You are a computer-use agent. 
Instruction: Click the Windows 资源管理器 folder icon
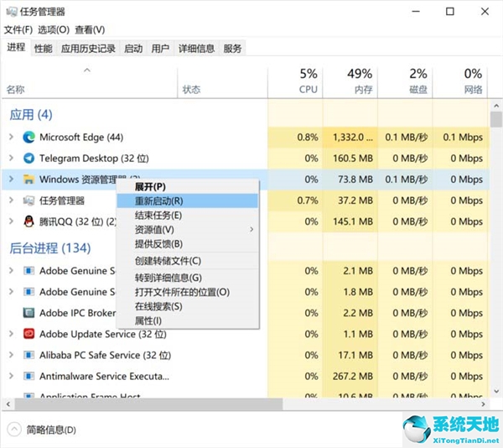[x=29, y=180]
